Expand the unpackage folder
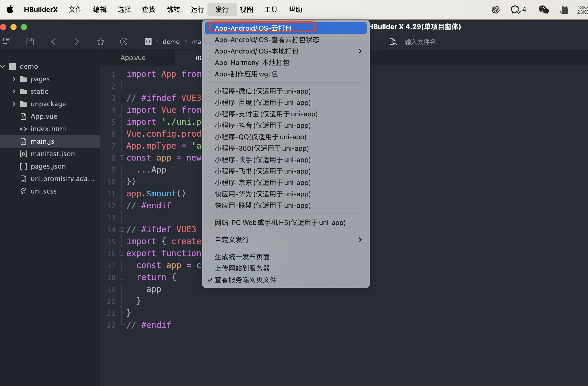The height and width of the screenshot is (386, 588). click(x=14, y=104)
